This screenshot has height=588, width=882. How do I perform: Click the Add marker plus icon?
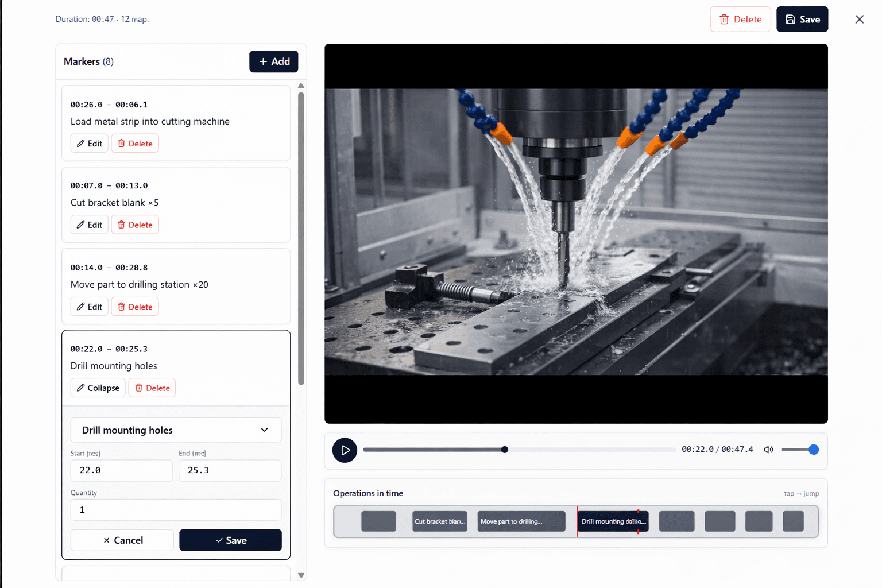264,61
